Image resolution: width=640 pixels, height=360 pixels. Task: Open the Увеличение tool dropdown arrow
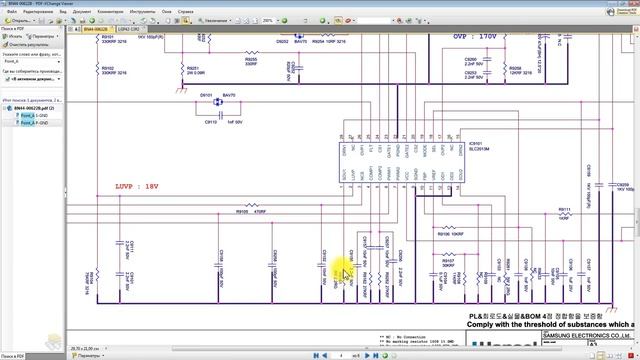(x=230, y=20)
